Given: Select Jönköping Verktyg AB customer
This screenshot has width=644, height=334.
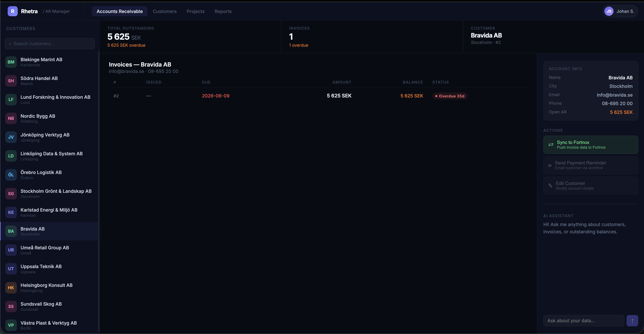Looking at the screenshot, I should click(49, 137).
